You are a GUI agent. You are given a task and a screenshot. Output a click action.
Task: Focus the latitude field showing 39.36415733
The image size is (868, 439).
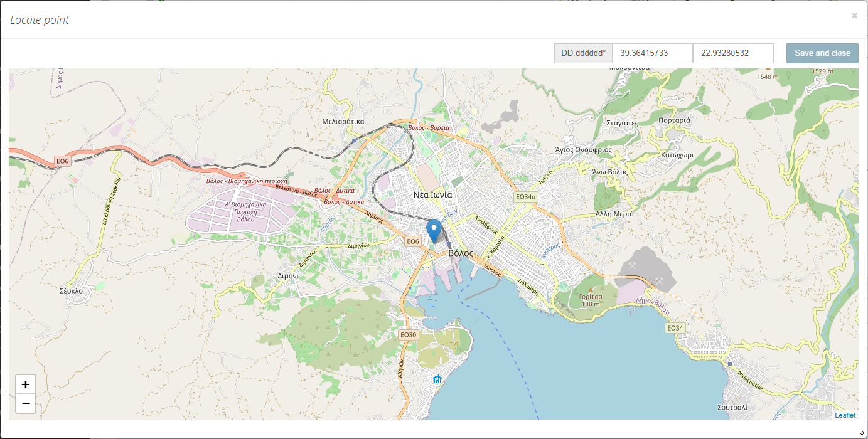(652, 53)
